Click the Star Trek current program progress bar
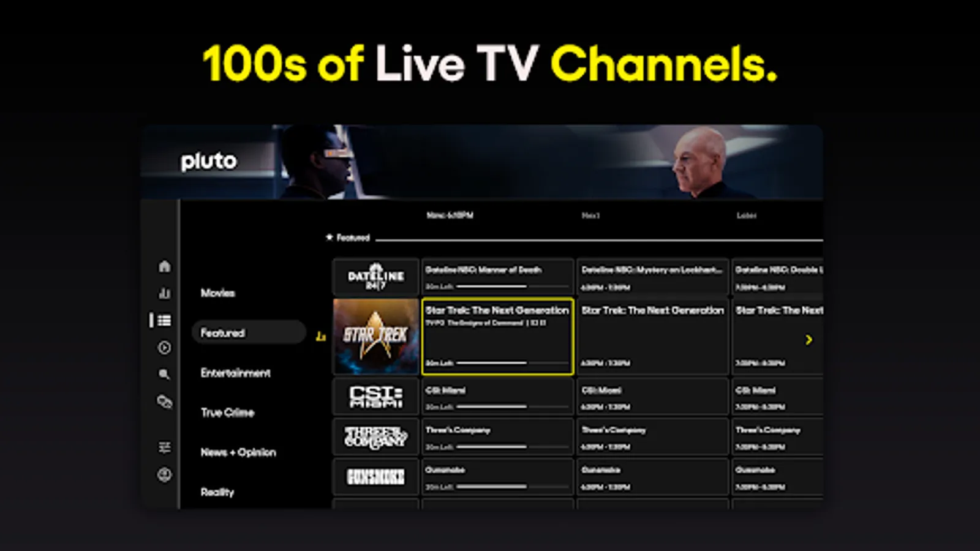Viewport: 980px width, 551px height. click(x=513, y=363)
